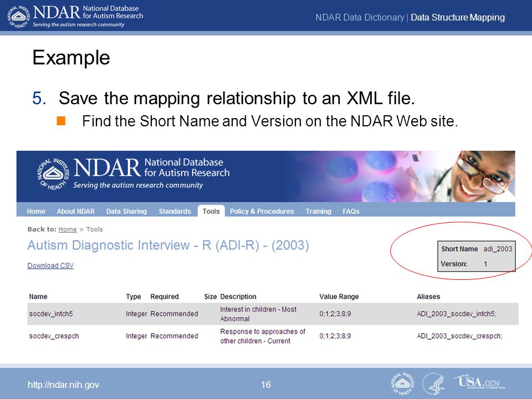This screenshot has height=399, width=532.
Task: Click the Tools breadcrumb text
Action: click(94, 229)
